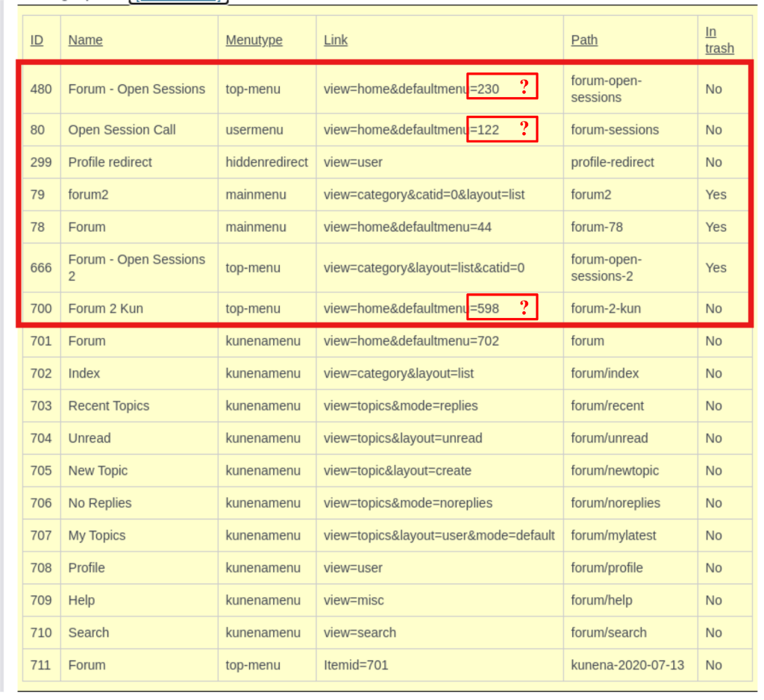764x700 pixels.
Task: Click the Open Session Call row name
Action: coord(122,130)
